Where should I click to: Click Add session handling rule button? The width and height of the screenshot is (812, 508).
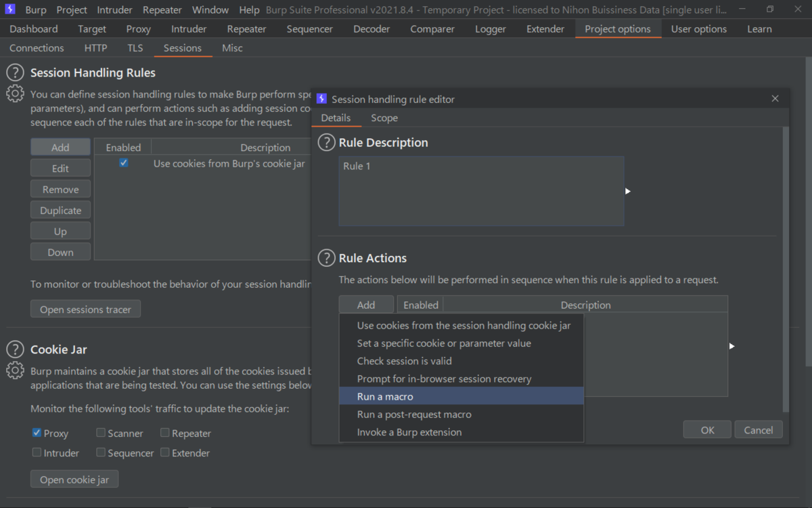tap(60, 147)
